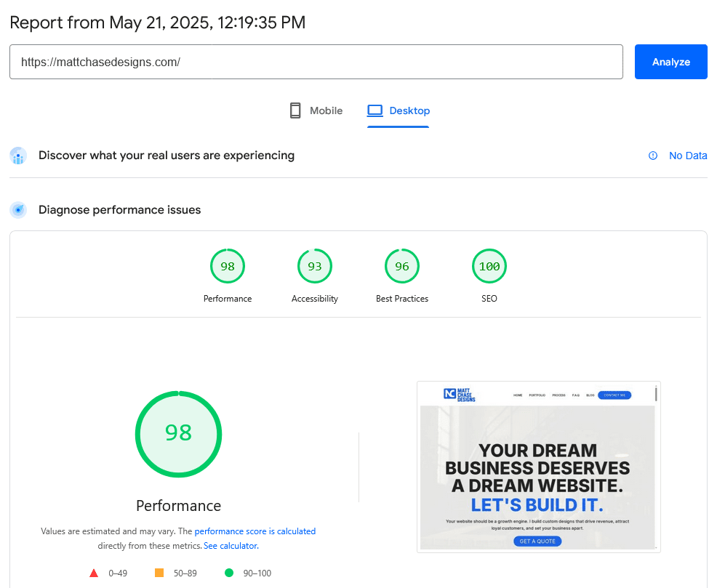Image resolution: width=717 pixels, height=588 pixels.
Task: Click the mobile phone icon
Action: coord(295,110)
